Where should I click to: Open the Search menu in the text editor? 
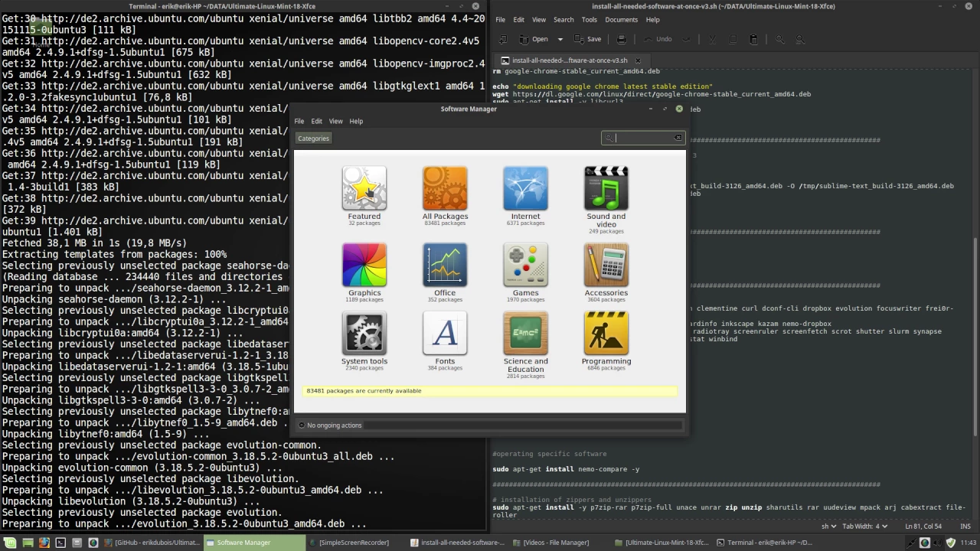click(x=563, y=19)
